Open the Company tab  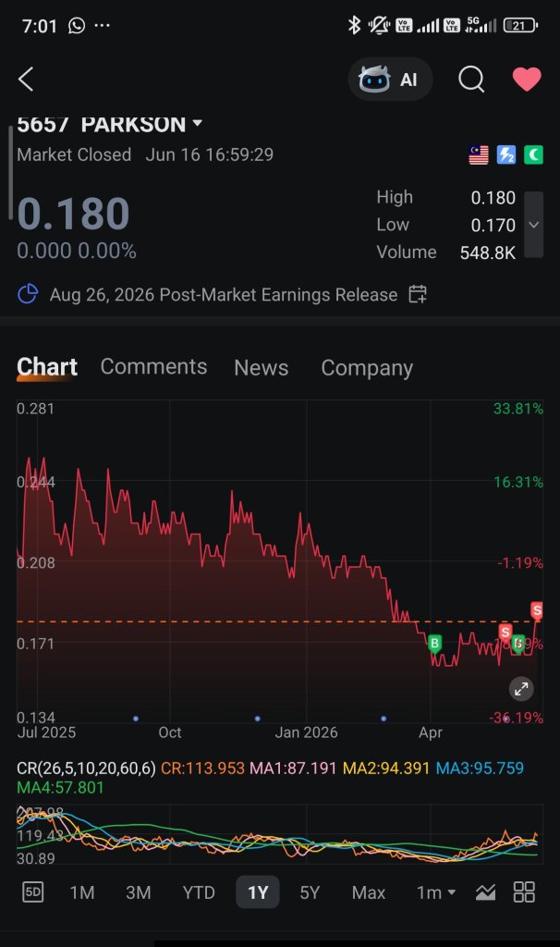[x=367, y=367]
